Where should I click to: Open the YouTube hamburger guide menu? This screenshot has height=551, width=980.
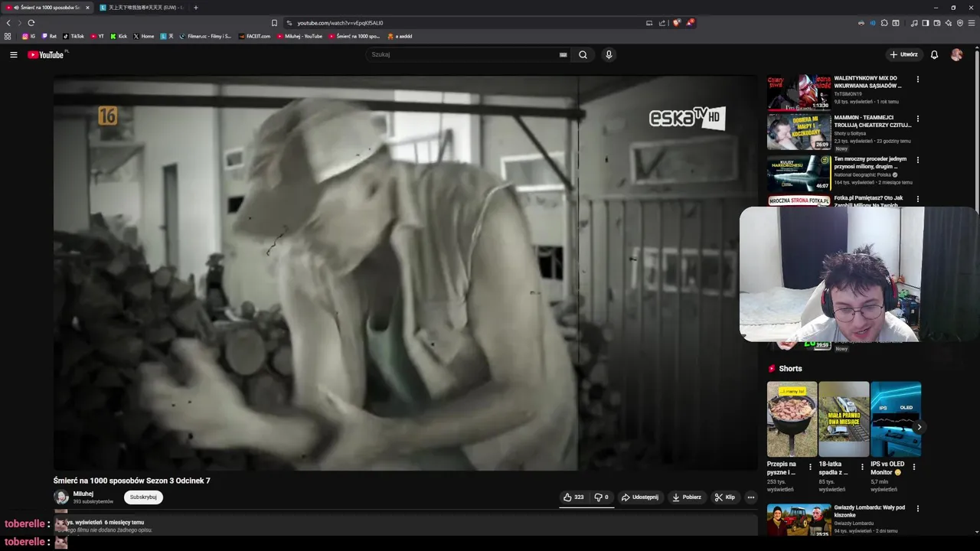coord(13,54)
